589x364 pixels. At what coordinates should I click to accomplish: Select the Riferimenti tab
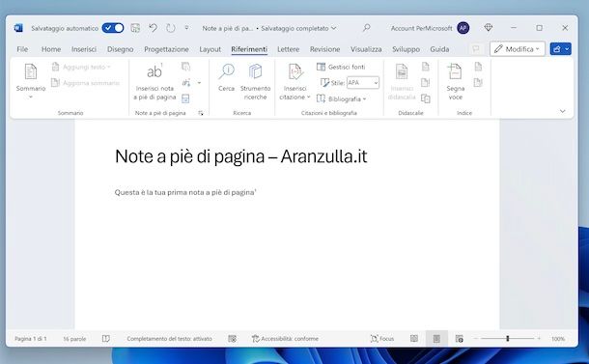pyautogui.click(x=249, y=49)
